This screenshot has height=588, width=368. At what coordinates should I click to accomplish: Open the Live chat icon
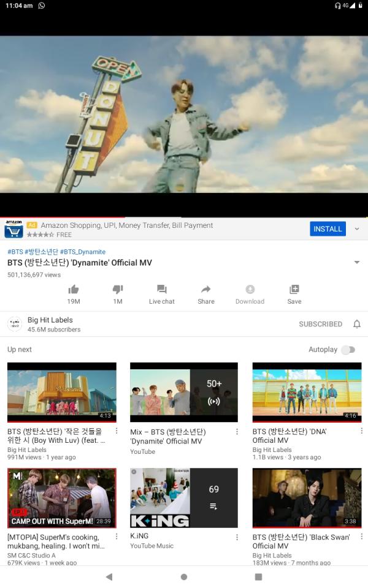click(x=162, y=289)
